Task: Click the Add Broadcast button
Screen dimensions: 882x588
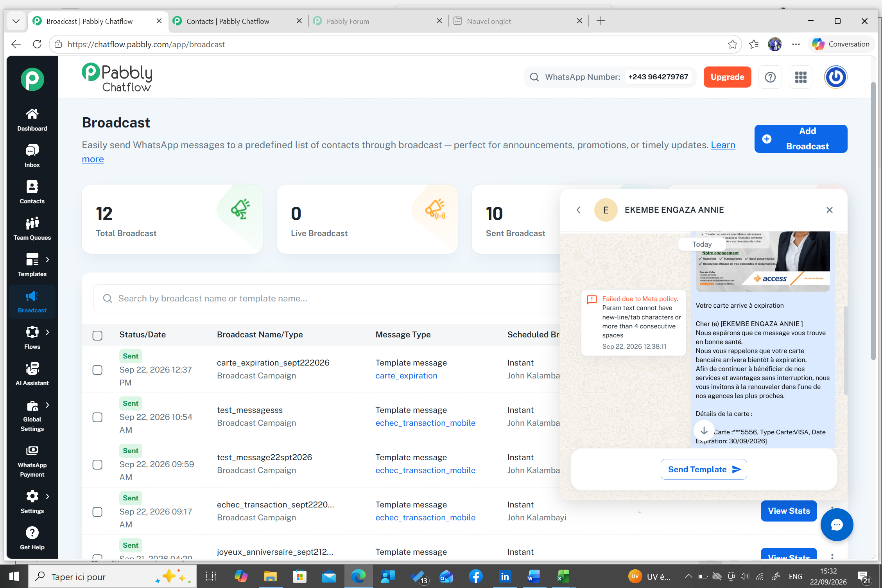Action: [x=801, y=139]
